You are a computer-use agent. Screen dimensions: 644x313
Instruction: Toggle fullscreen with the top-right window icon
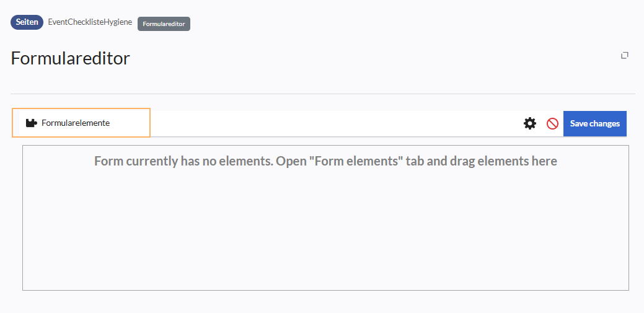coord(625,55)
